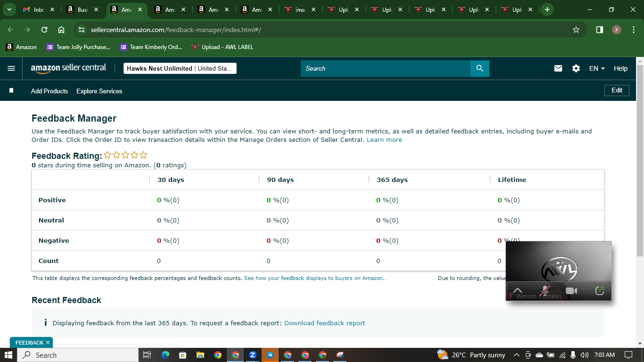644x362 pixels.
Task: Close the Gmail Inbox tab
Action: [x=52, y=9]
